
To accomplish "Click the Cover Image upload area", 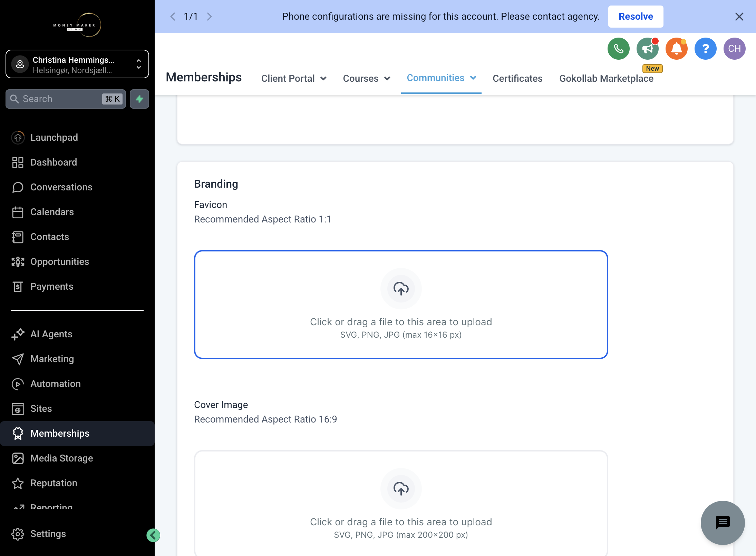I will pyautogui.click(x=401, y=504).
